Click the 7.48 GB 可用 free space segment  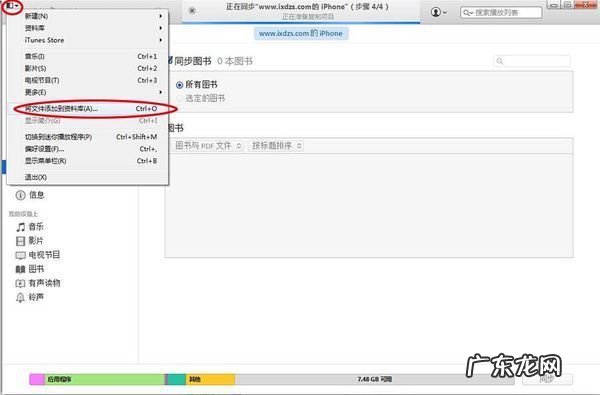tap(375, 379)
